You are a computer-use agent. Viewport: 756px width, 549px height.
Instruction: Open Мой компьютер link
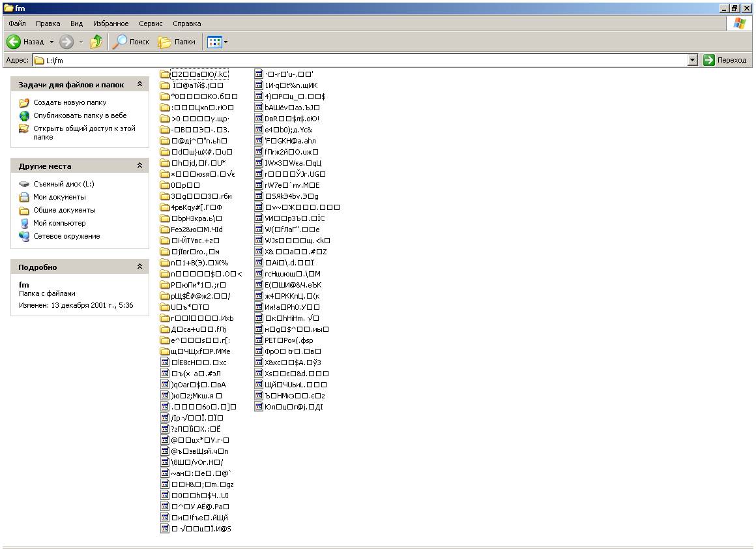point(59,223)
